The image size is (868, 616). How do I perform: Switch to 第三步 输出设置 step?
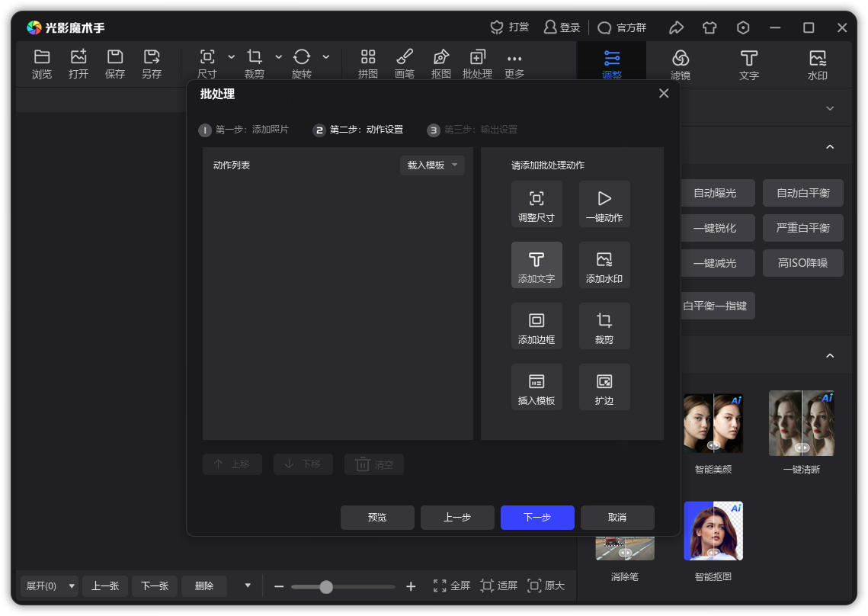[475, 130]
